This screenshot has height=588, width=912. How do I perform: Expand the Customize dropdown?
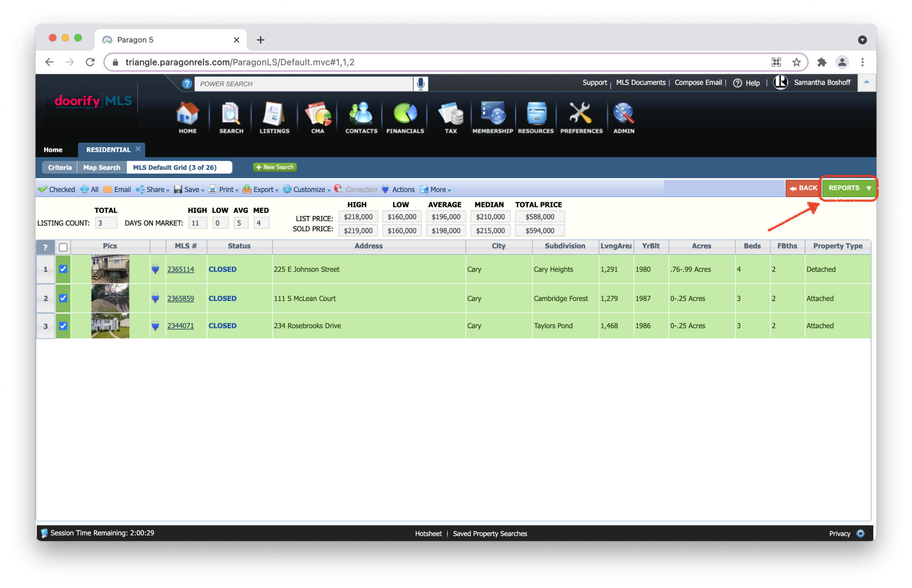point(307,189)
